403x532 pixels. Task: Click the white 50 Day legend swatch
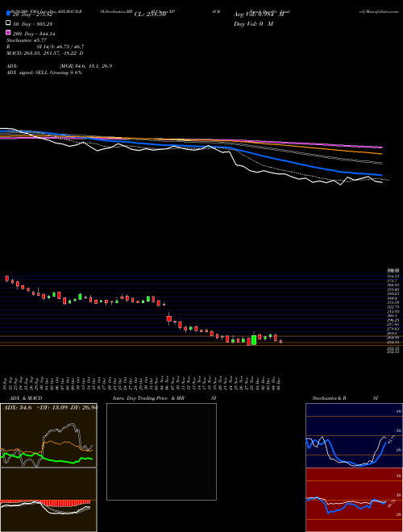[8, 23]
